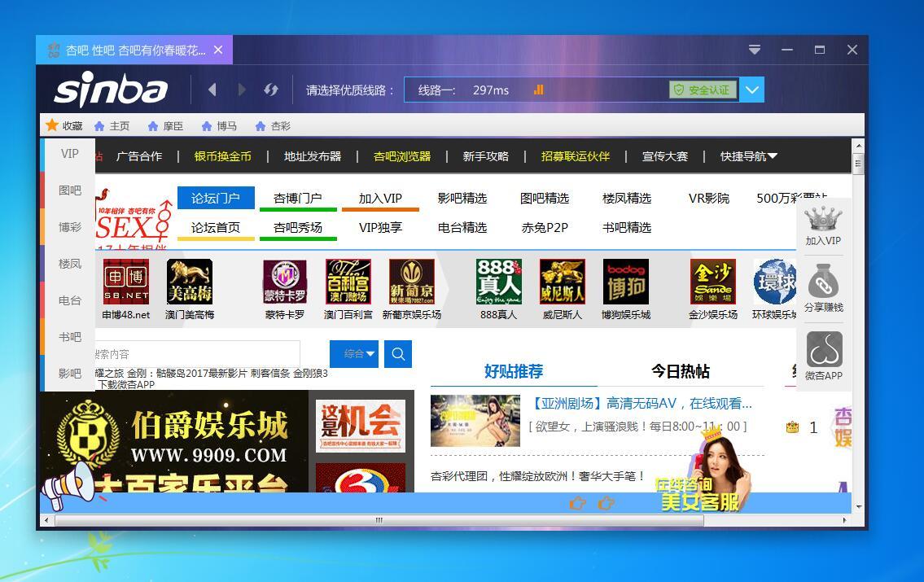
Task: Open the 杏吧秀场 link
Action: click(x=298, y=228)
